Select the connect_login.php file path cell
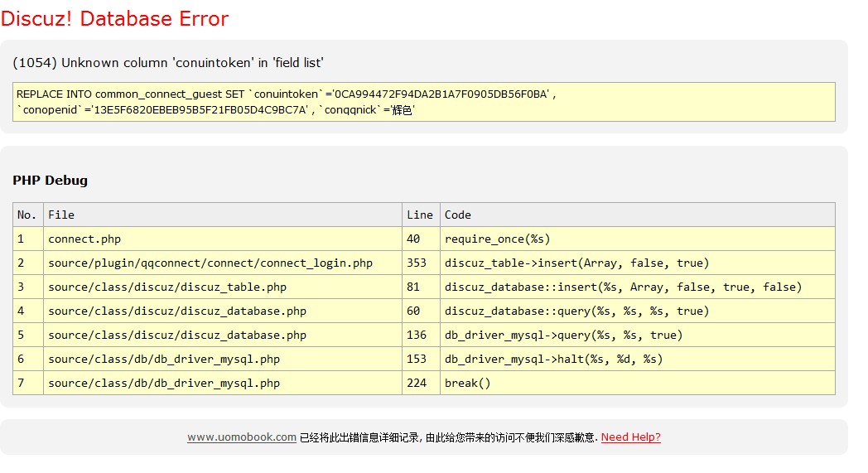The width and height of the screenshot is (868, 473). click(x=210, y=263)
